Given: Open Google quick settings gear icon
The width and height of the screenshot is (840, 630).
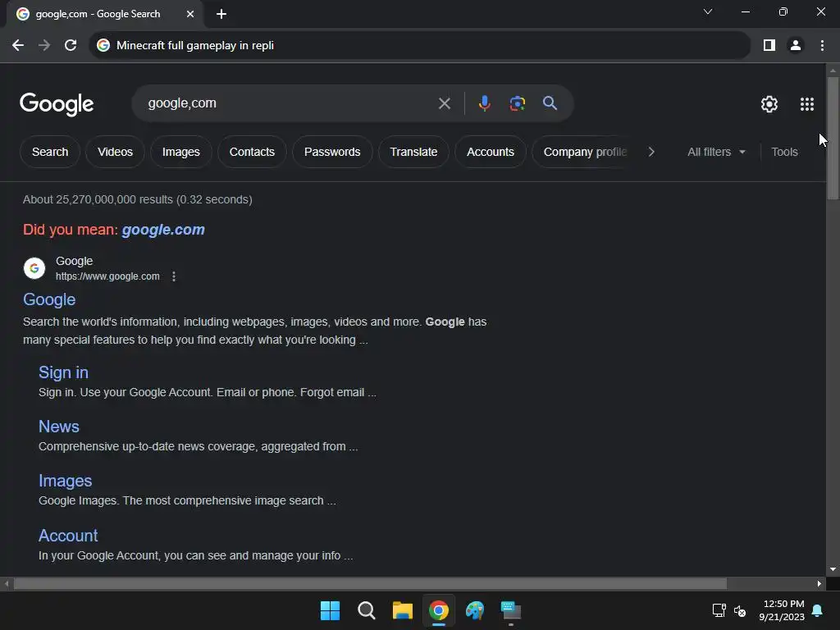Looking at the screenshot, I should (x=769, y=104).
